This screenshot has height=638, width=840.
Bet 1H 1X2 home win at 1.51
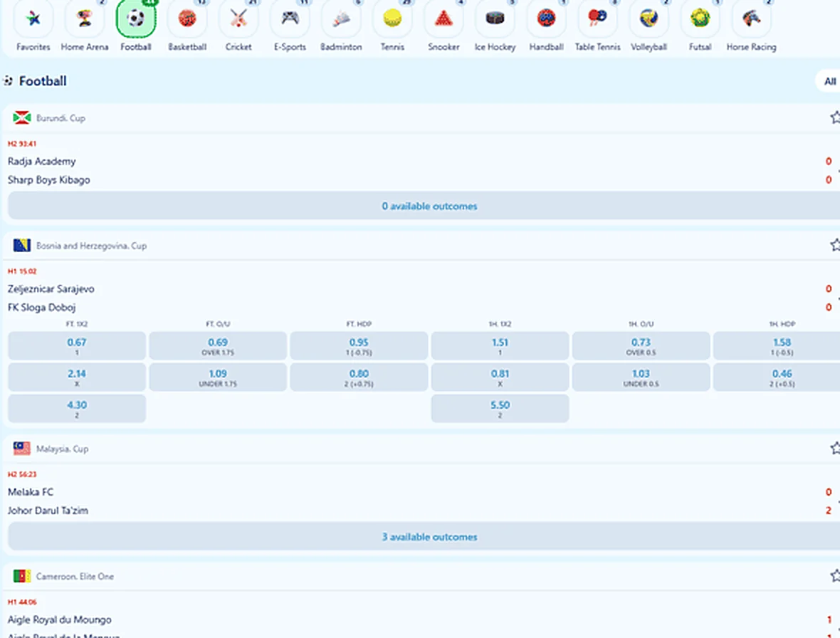[500, 346]
